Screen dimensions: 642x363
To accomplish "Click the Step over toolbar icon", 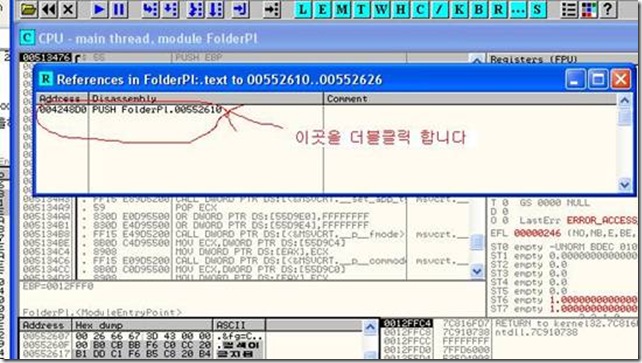I will click(170, 9).
